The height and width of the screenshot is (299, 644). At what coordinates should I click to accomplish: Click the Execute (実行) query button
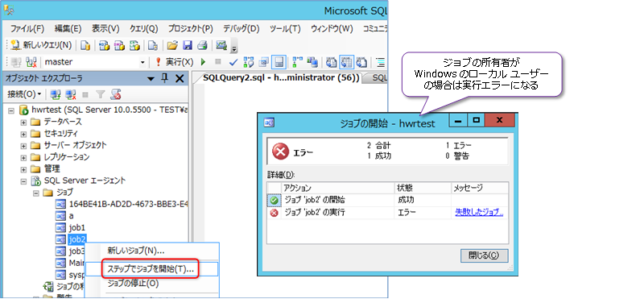175,62
